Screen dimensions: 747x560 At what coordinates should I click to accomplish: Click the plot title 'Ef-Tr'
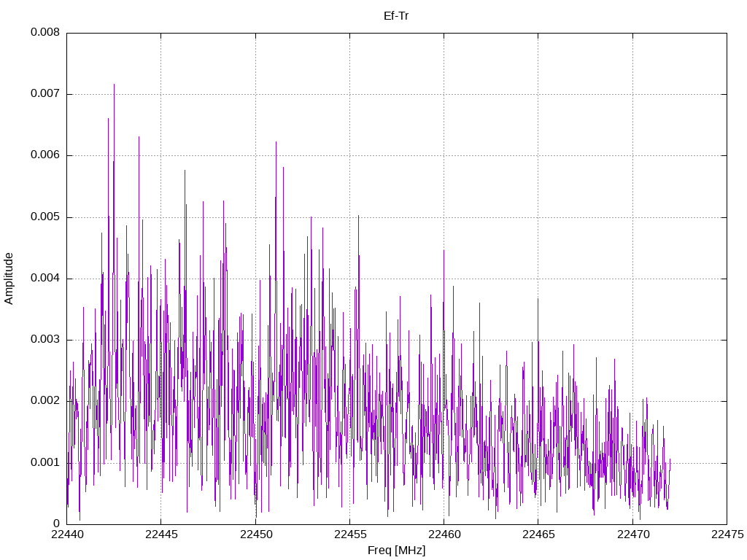click(x=396, y=16)
